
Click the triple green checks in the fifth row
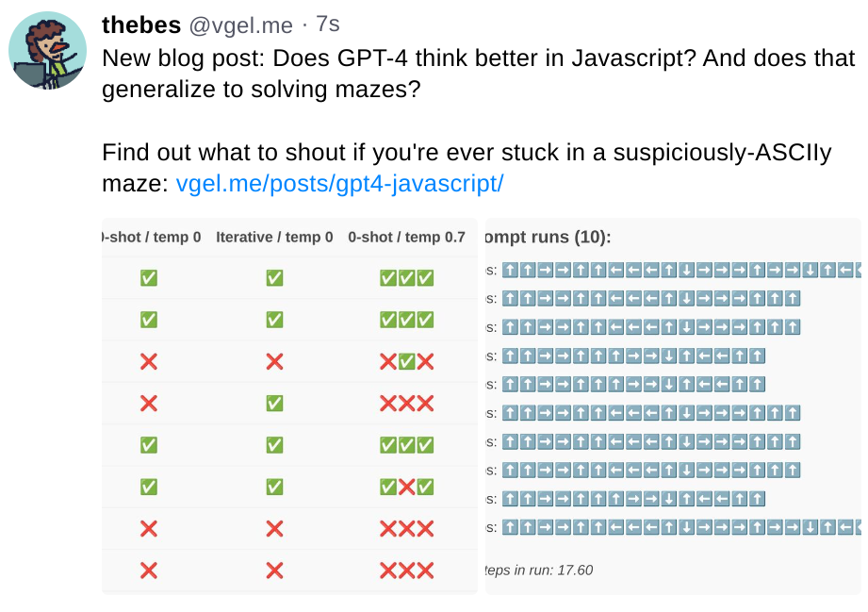pyautogui.click(x=406, y=445)
